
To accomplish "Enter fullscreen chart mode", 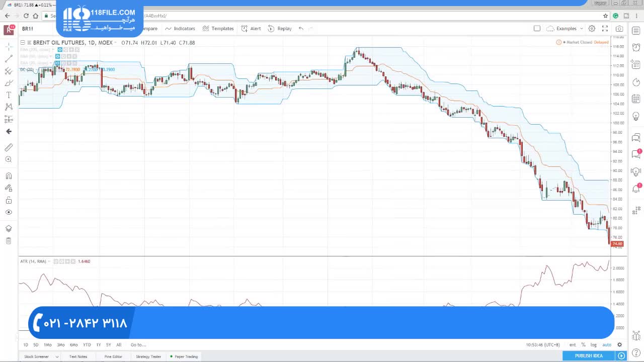I will tap(605, 29).
